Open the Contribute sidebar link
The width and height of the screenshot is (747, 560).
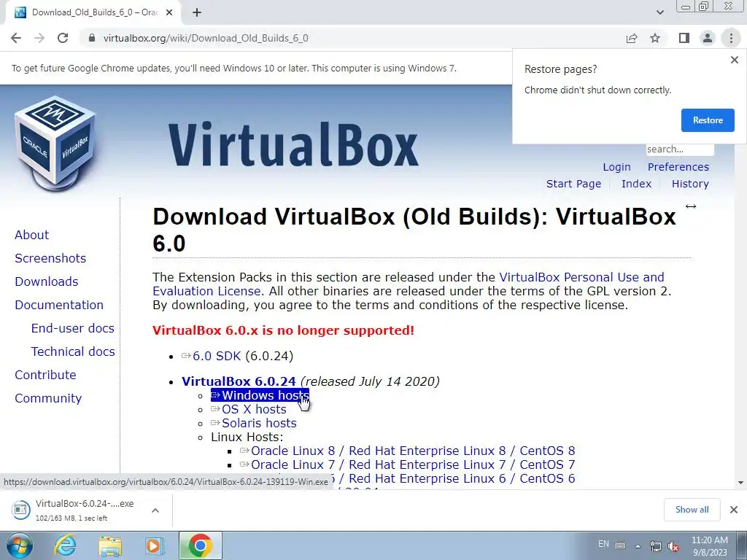45,375
